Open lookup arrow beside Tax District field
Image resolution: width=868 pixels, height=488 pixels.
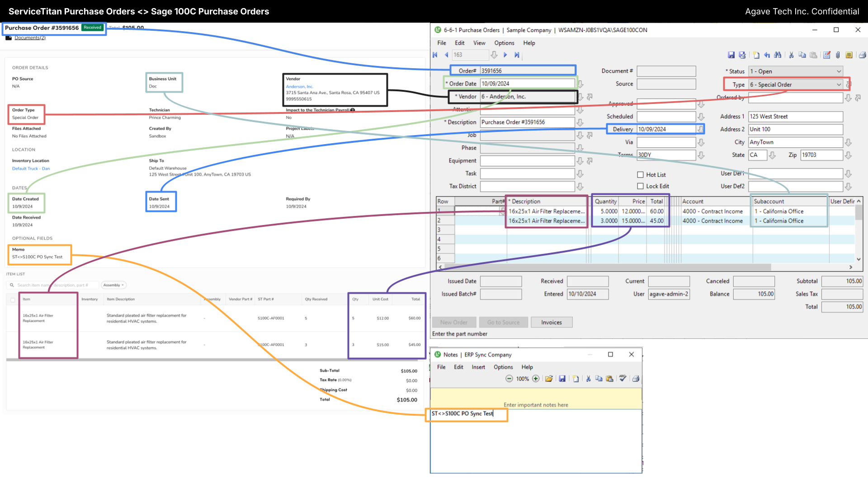coord(580,186)
